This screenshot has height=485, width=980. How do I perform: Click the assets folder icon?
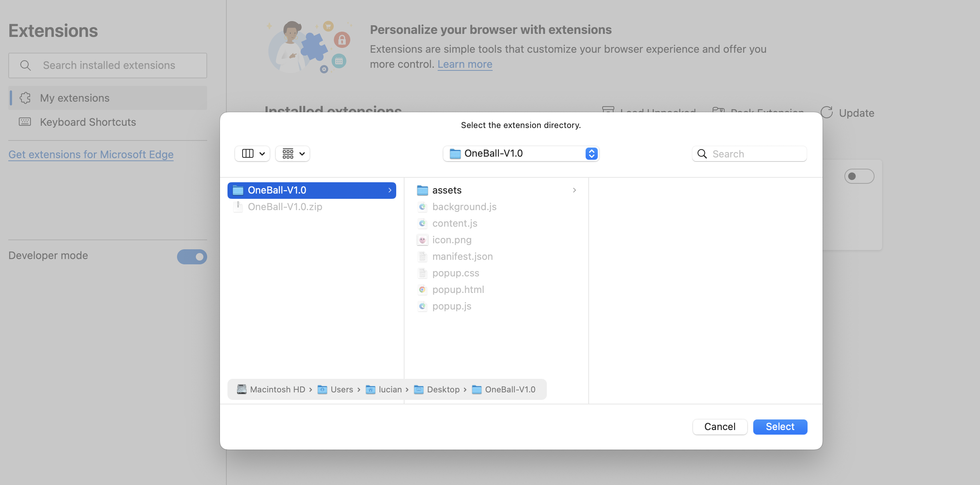422,190
